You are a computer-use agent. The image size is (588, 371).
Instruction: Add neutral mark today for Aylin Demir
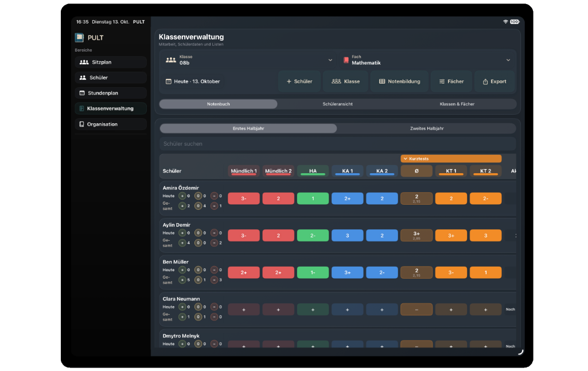pos(198,233)
